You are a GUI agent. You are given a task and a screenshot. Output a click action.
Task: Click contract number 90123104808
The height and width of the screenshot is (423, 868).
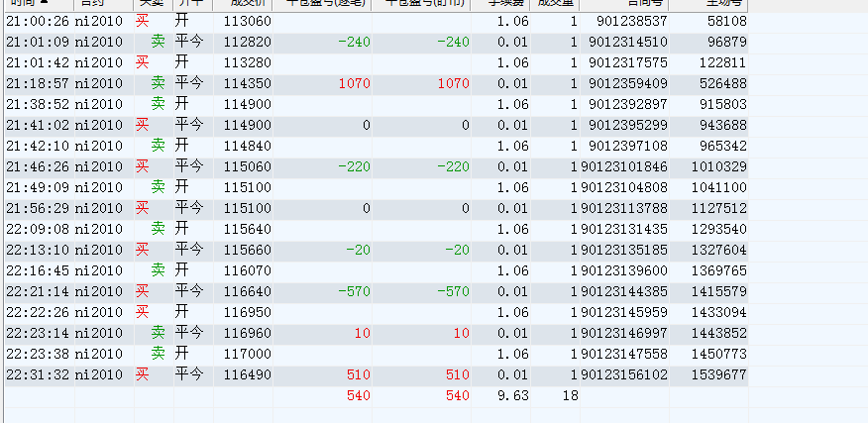[x=624, y=187]
